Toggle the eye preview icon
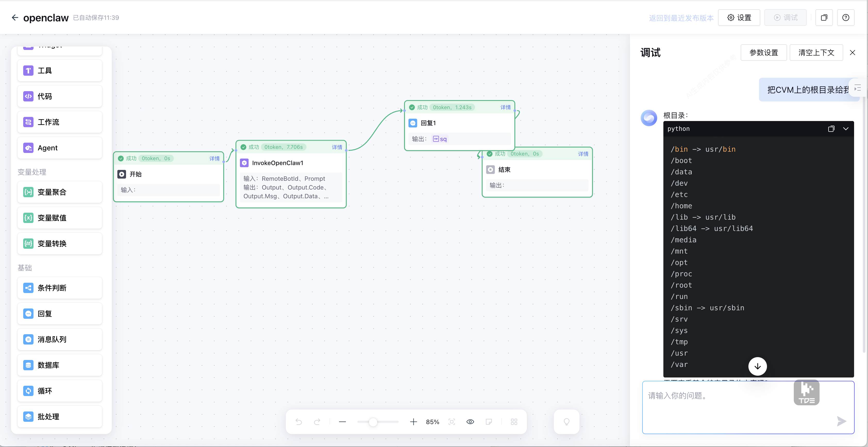 470,422
